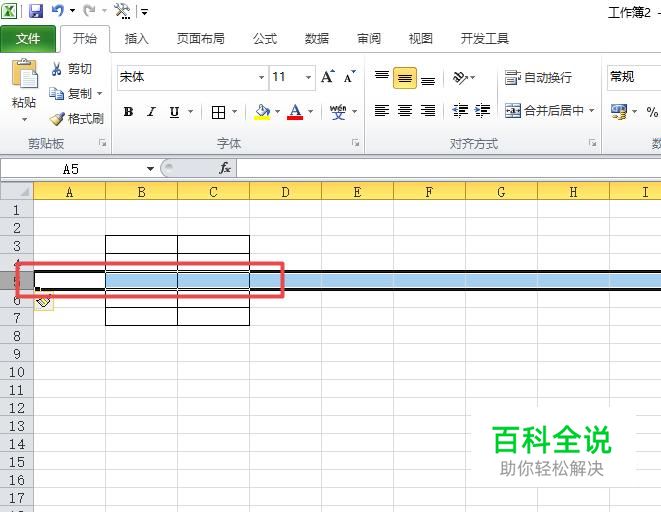Screen dimensions: 661x512
Task: Center text horizontally
Action: click(405, 110)
